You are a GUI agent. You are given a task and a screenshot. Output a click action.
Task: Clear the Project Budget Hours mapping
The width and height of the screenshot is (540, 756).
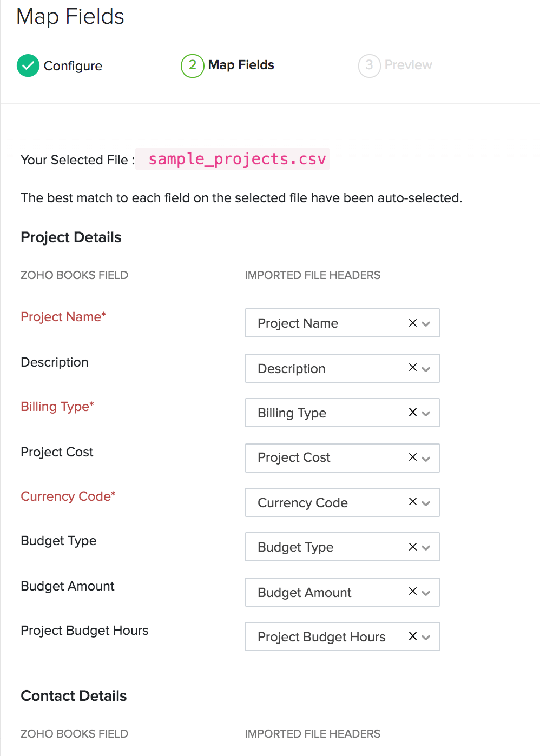tap(412, 636)
